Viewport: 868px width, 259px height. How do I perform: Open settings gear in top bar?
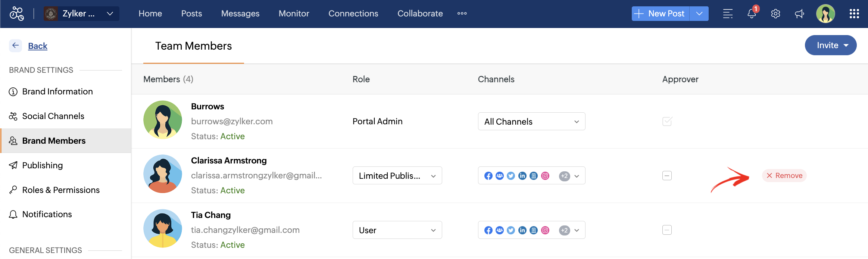(x=775, y=14)
